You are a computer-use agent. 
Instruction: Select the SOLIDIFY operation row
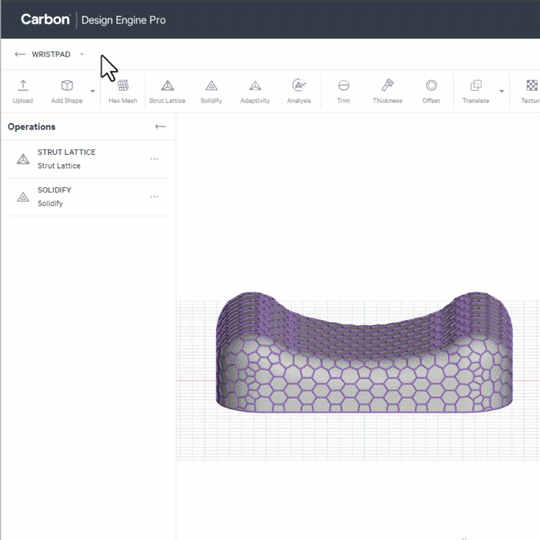coord(89,197)
